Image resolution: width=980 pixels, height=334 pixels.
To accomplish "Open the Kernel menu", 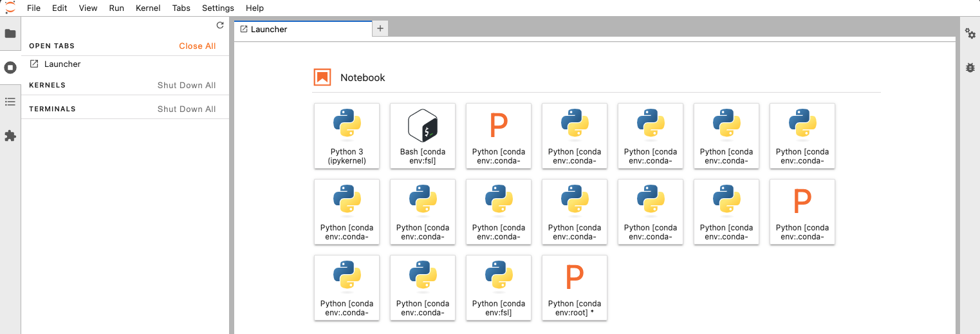I will [148, 8].
